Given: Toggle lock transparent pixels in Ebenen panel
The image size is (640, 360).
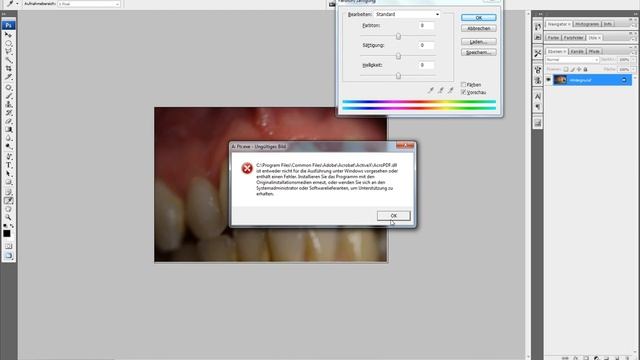Looking at the screenshot, I should point(566,69).
